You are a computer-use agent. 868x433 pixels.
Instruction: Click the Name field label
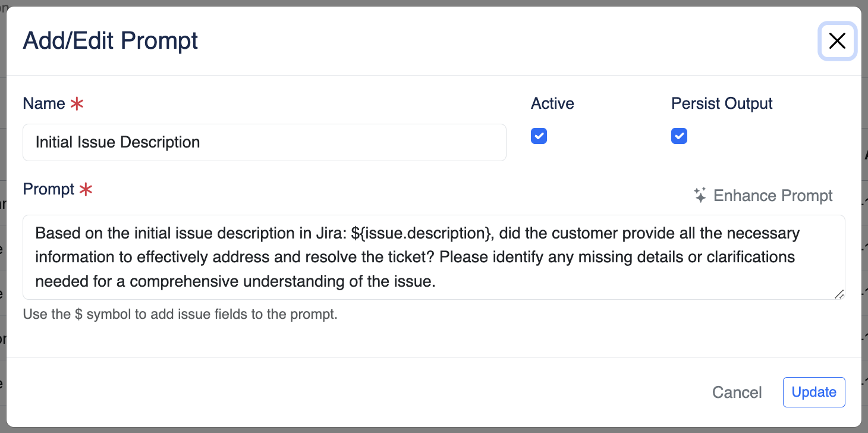[43, 103]
